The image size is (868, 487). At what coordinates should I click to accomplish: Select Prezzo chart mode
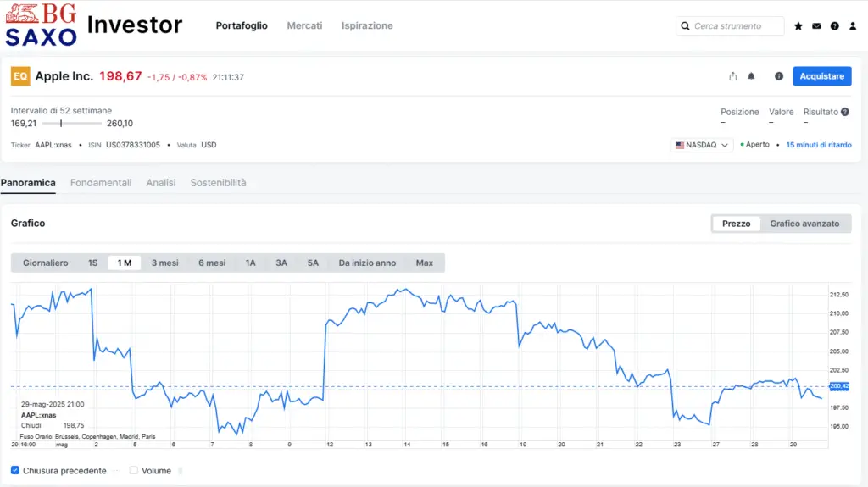coord(737,224)
